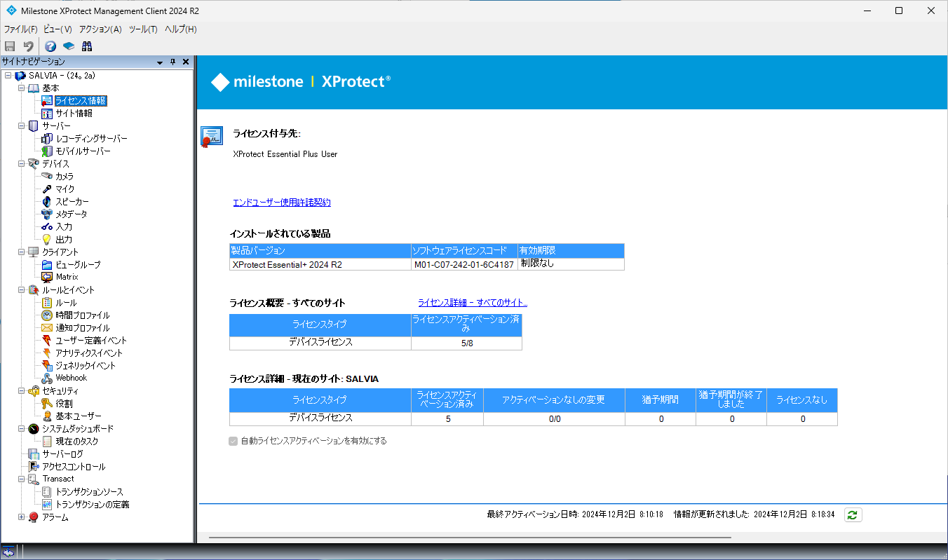Toggle 自動ライセンスアクティベーションを有効にする checkbox
The height and width of the screenshot is (560, 948).
233,442
